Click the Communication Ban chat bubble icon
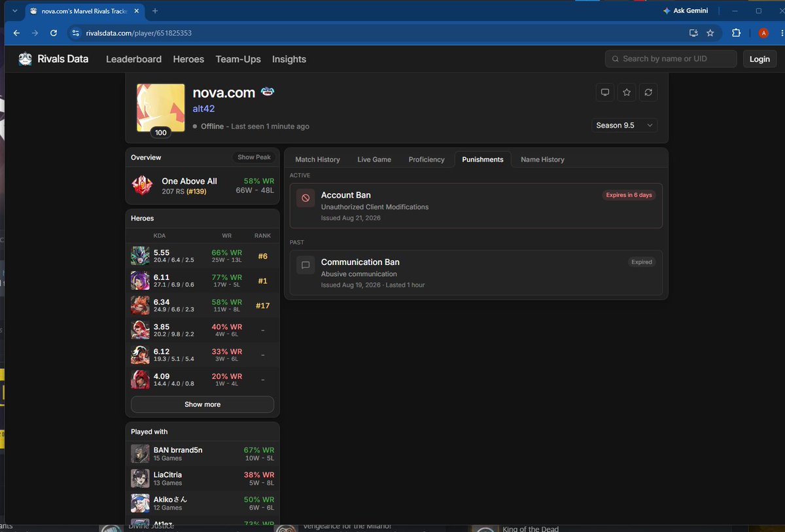 [305, 264]
